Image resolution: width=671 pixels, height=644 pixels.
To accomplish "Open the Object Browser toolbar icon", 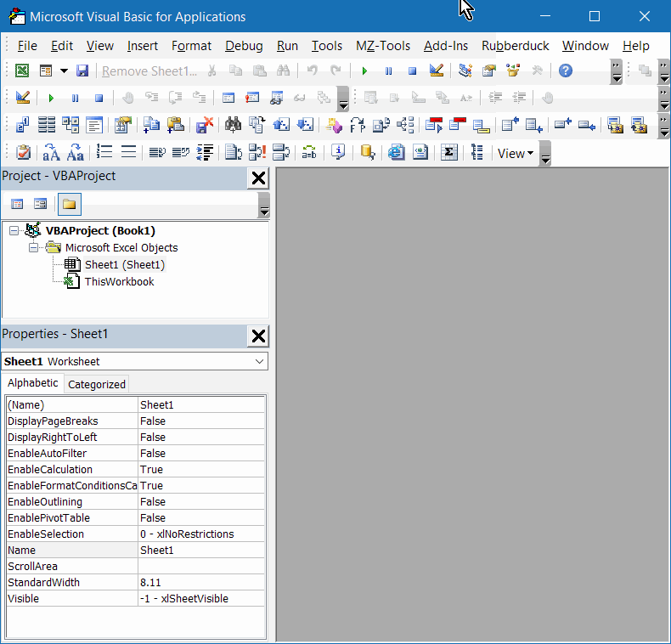I will (513, 71).
